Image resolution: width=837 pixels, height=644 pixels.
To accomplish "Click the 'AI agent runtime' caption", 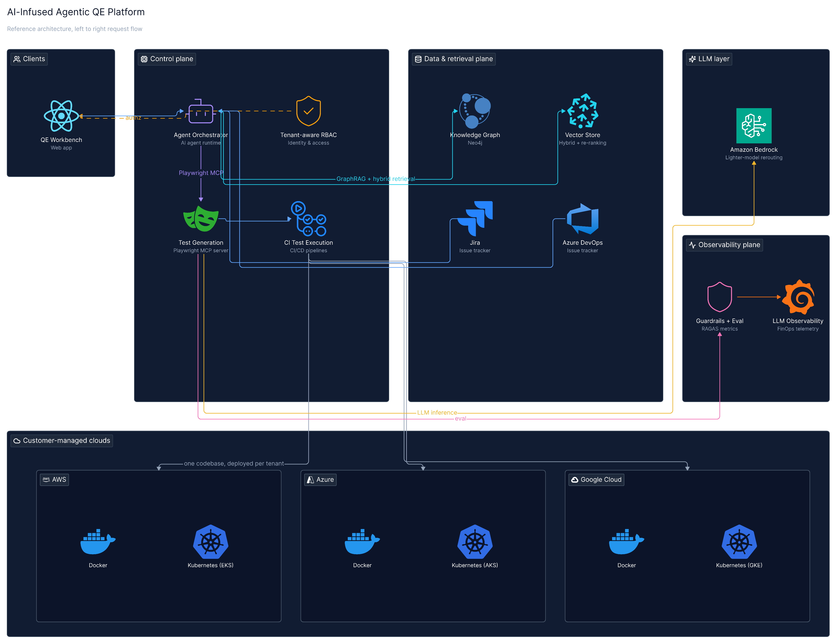I will pos(201,143).
